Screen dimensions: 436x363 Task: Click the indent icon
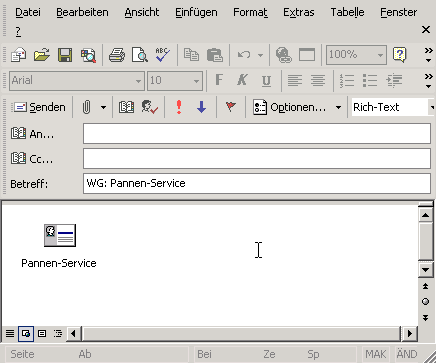pos(394,80)
